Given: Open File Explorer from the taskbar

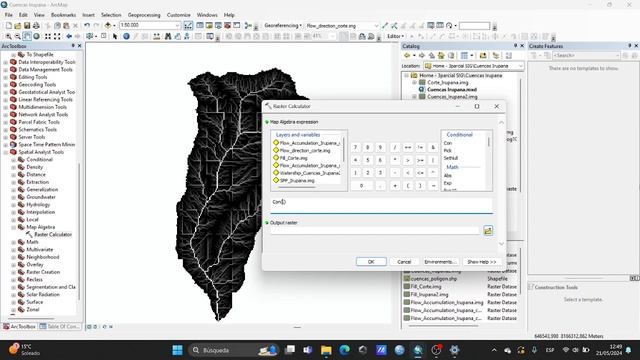Looking at the screenshot, I should point(326,350).
